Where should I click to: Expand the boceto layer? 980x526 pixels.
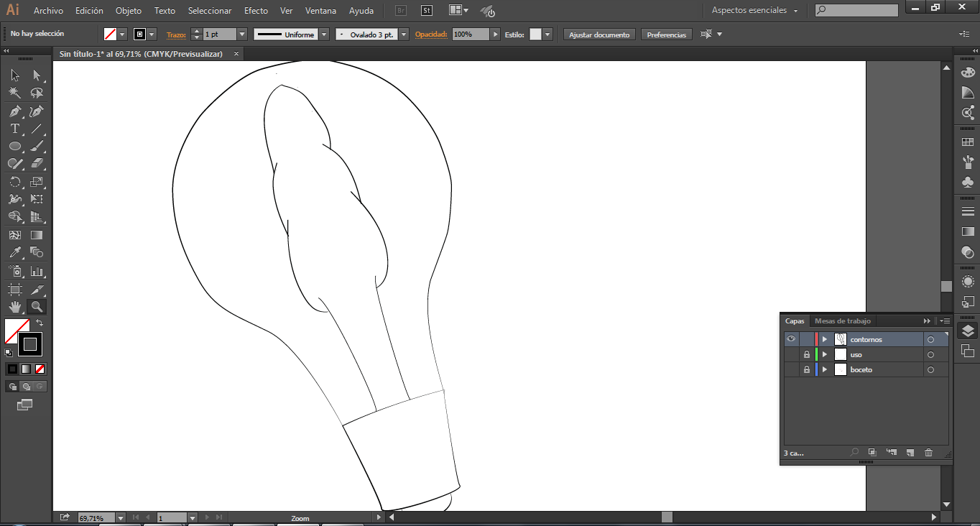[825, 369]
